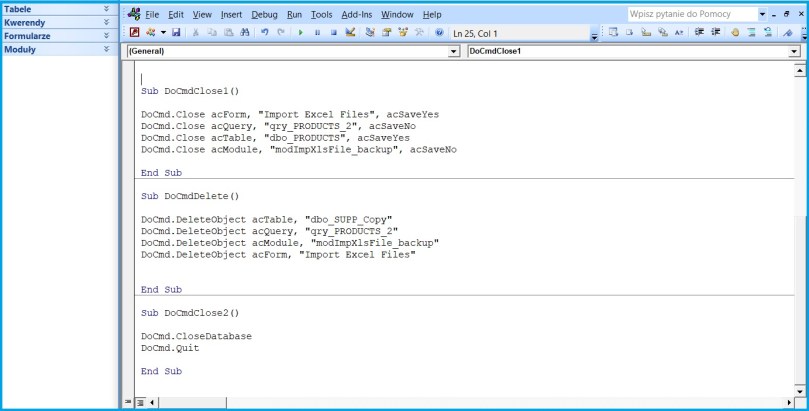809x411 pixels.
Task: Switch to Procedure View at bottom left
Action: pyautogui.click(x=127, y=402)
